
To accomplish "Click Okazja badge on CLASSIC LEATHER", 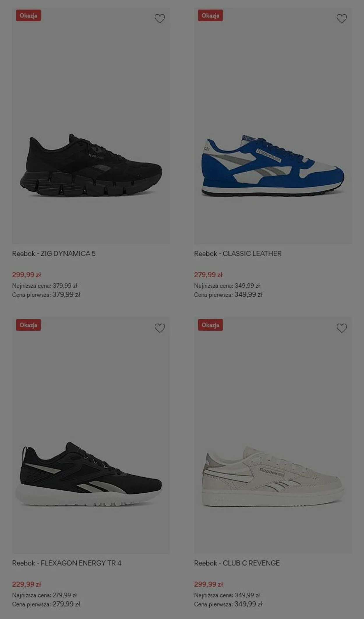I will [210, 15].
